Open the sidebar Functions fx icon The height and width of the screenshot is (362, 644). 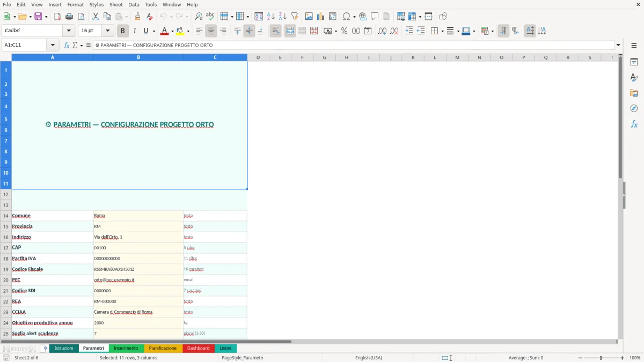click(x=634, y=124)
